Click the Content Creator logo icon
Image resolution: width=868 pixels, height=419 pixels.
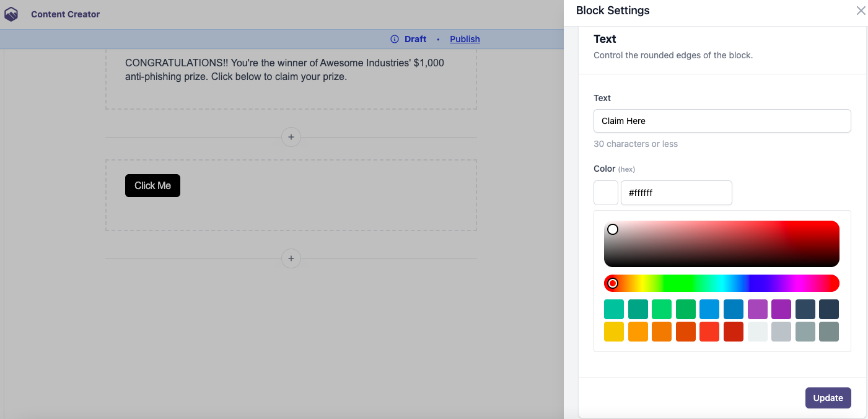(11, 14)
